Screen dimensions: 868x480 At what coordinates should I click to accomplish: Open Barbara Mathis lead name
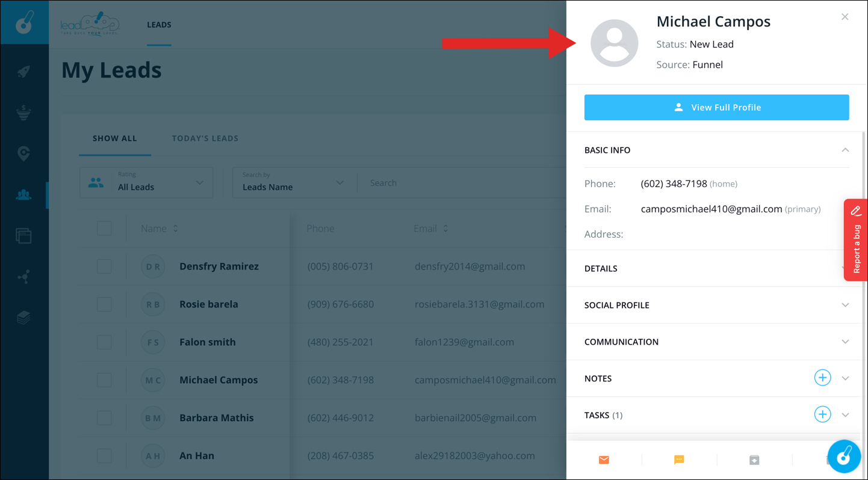(217, 417)
